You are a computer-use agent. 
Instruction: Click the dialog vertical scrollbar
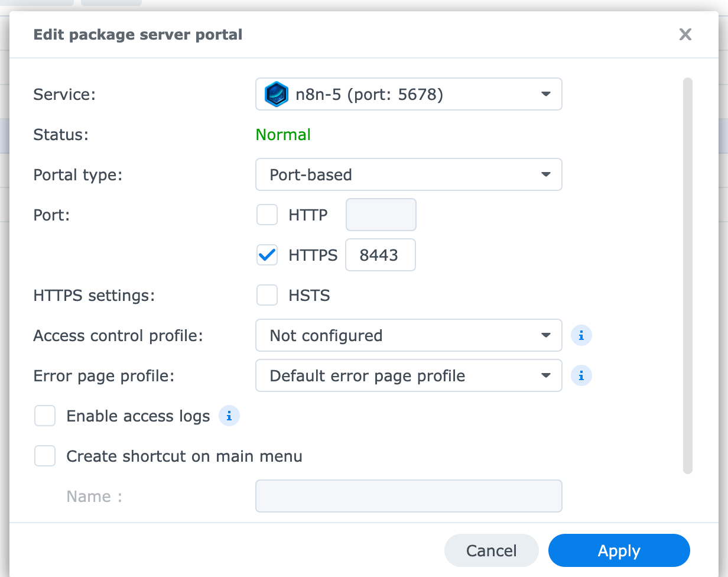point(687,275)
